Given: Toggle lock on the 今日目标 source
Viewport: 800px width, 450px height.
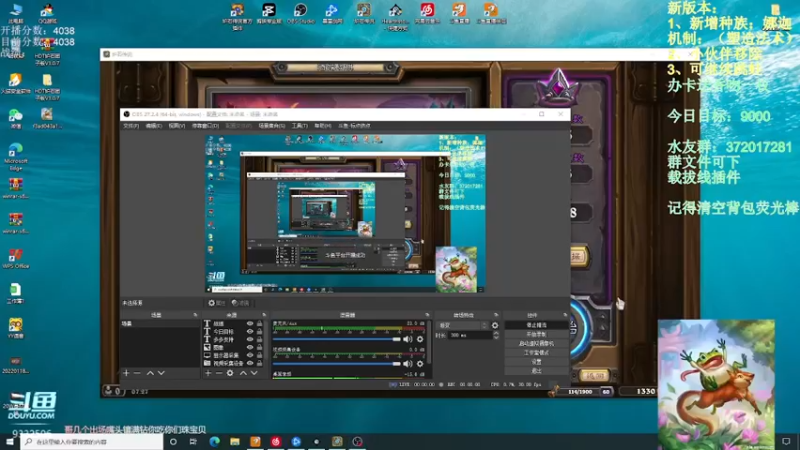Looking at the screenshot, I should click(259, 332).
